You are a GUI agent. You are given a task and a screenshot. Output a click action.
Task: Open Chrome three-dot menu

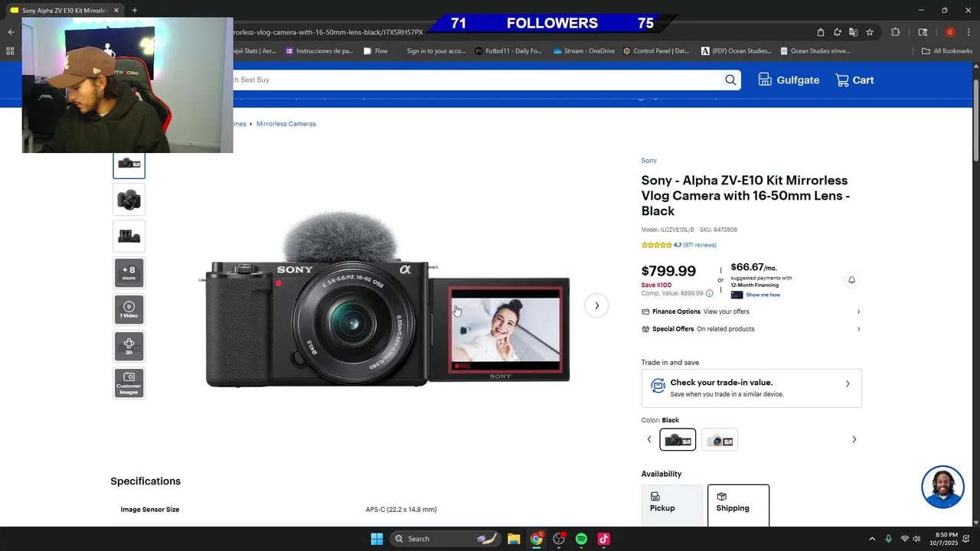[969, 32]
